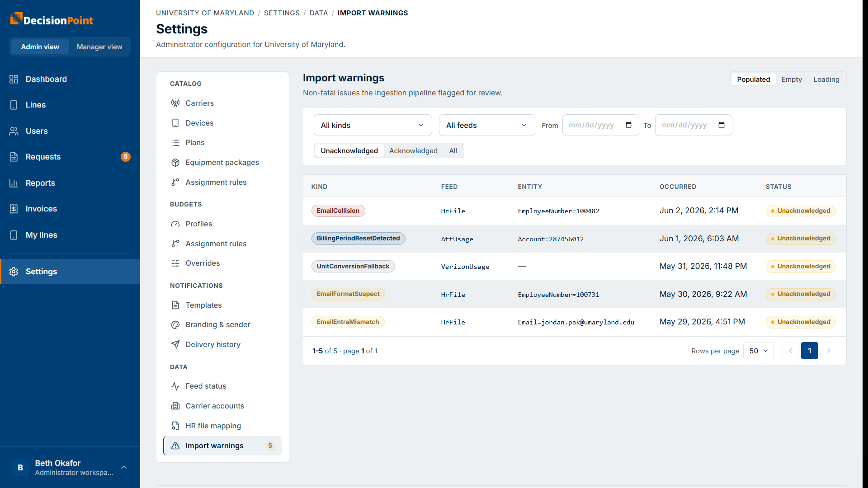Image resolution: width=868 pixels, height=488 pixels.
Task: Open the All feeds dropdown
Action: coord(487,125)
